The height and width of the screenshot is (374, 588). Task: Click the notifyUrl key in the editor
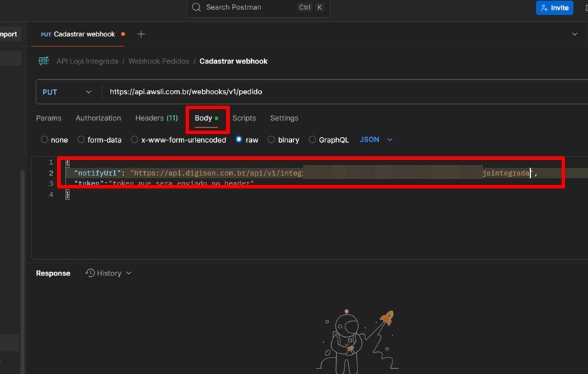point(98,173)
